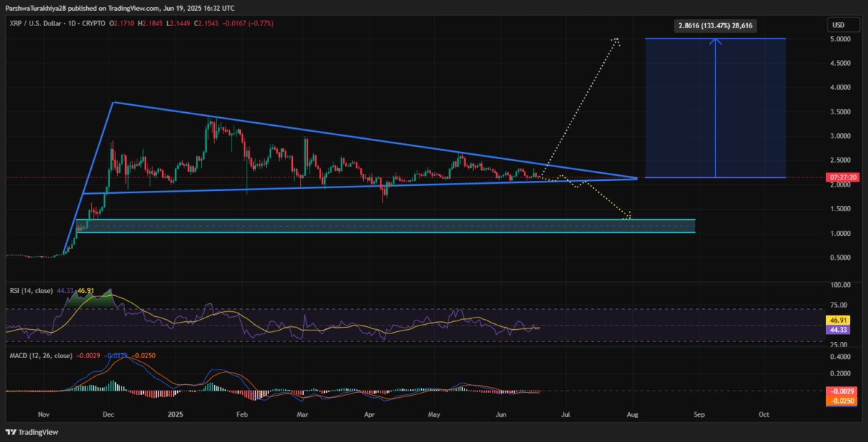Click the 0.5000 price axis label
This screenshot has height=442, width=868.
839,258
